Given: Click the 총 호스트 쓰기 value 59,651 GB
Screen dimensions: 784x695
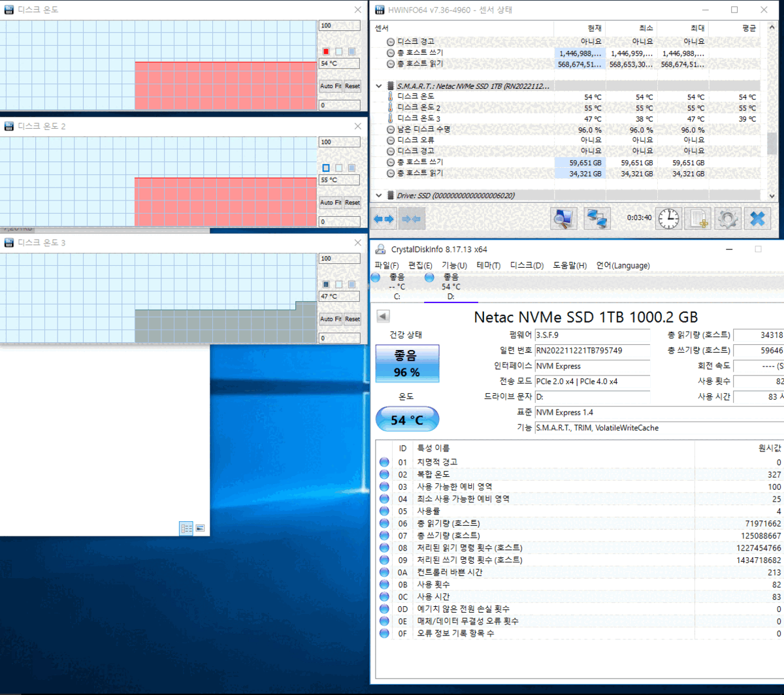Looking at the screenshot, I should (580, 163).
